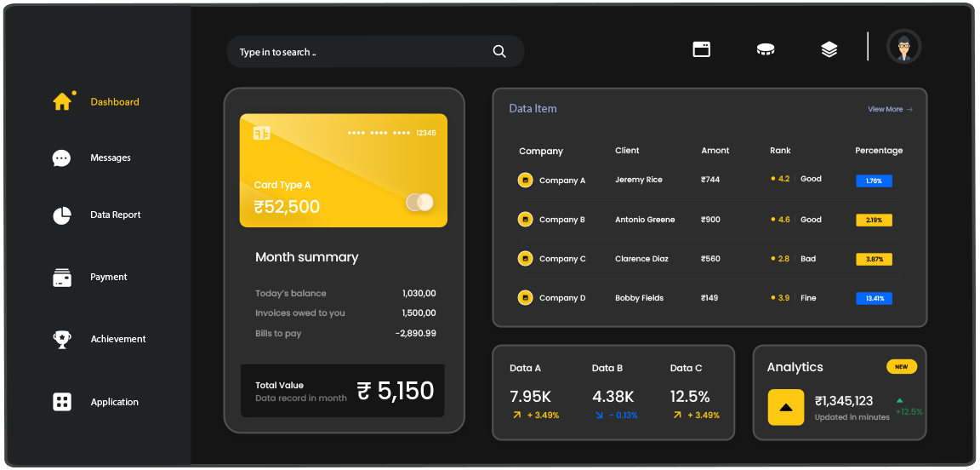Image resolution: width=980 pixels, height=470 pixels.
Task: Click the Dashboard home icon
Action: coord(62,101)
